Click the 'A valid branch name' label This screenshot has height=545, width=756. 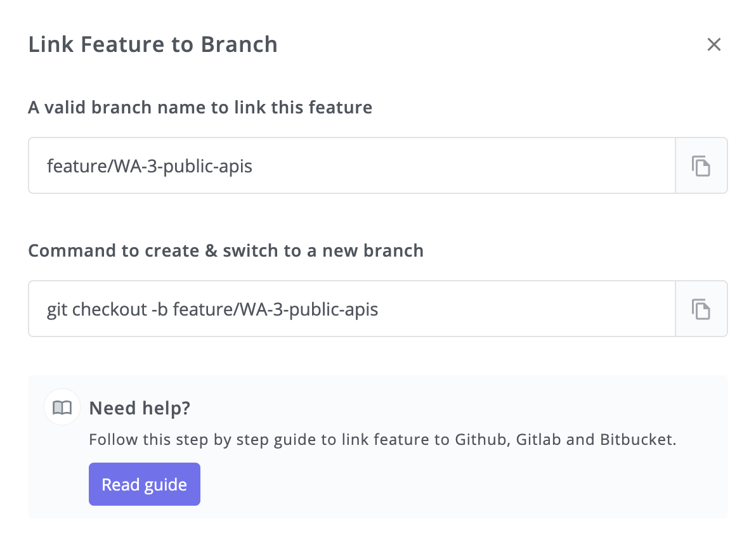[200, 107]
